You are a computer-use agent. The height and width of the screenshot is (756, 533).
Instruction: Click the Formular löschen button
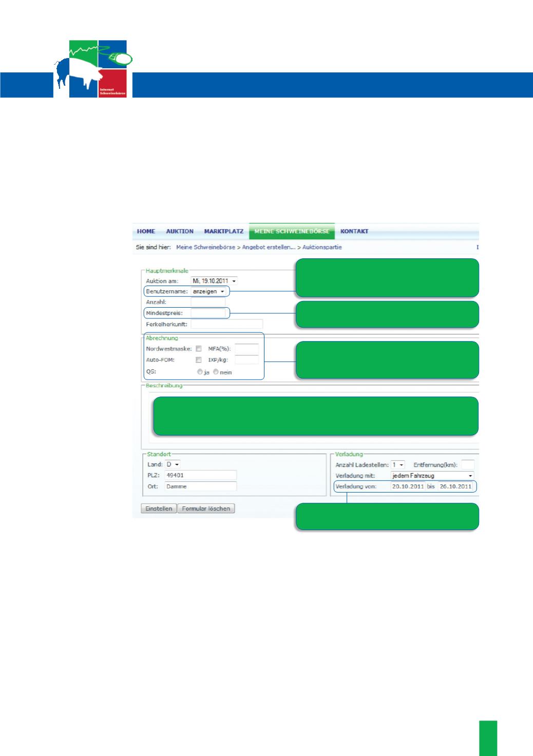pos(206,508)
